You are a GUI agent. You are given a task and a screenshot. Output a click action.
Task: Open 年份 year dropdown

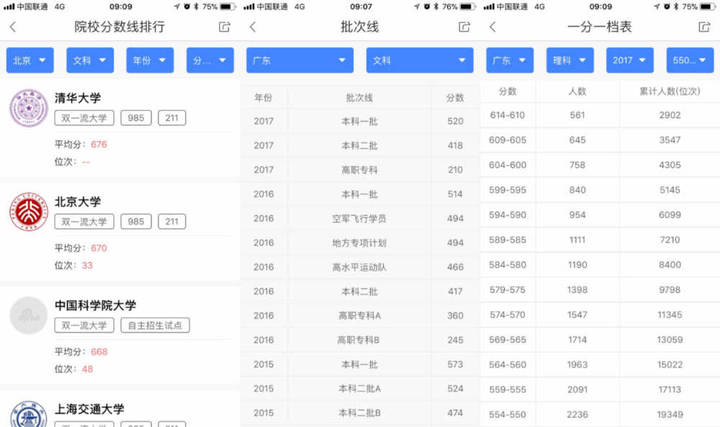pos(150,60)
